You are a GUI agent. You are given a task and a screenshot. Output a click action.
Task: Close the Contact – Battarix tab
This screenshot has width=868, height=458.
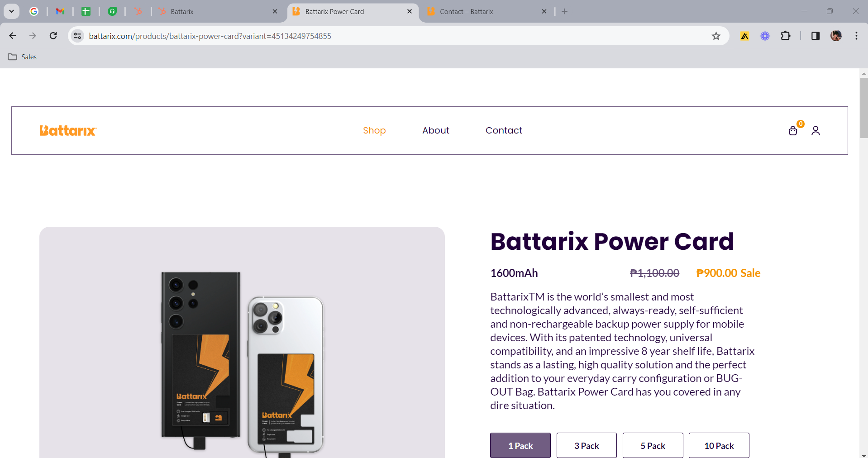[544, 11]
